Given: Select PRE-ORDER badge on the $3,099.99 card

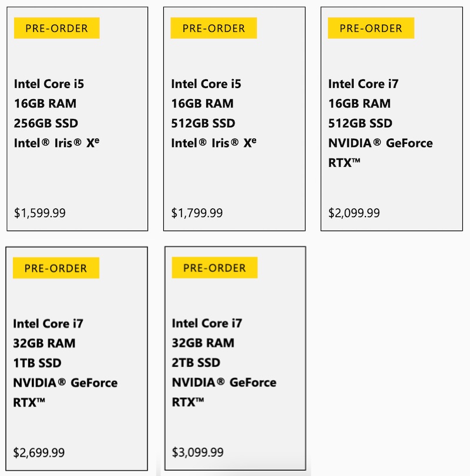Looking at the screenshot, I should pos(214,268).
